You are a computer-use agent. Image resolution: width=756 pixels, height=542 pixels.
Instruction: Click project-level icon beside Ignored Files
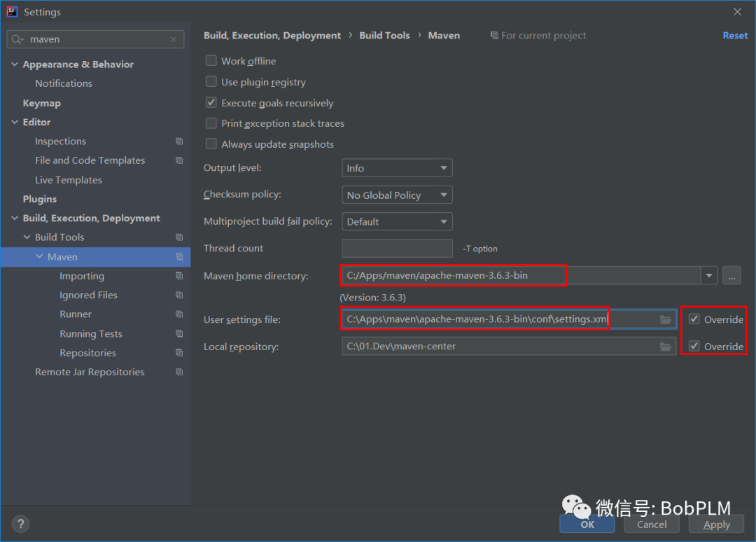179,295
